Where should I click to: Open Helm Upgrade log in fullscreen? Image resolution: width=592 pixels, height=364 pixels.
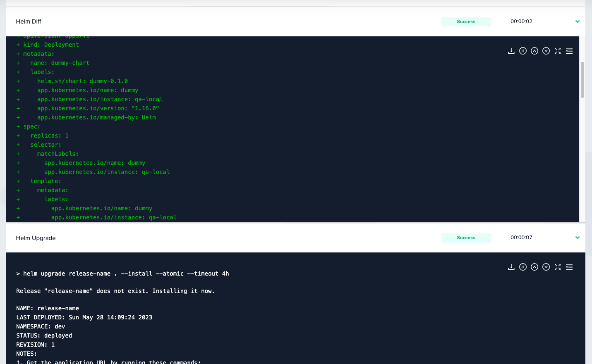[x=558, y=267]
